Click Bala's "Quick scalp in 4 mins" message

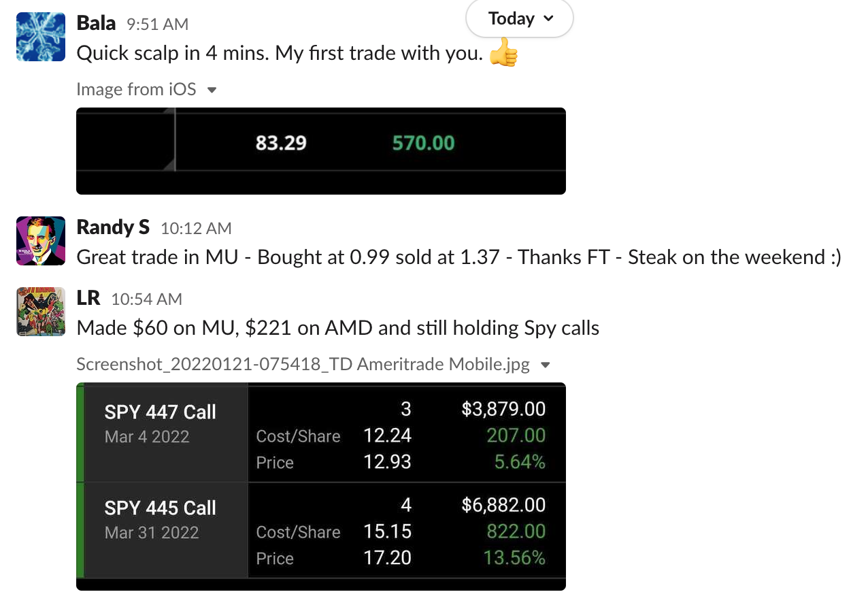tap(279, 53)
